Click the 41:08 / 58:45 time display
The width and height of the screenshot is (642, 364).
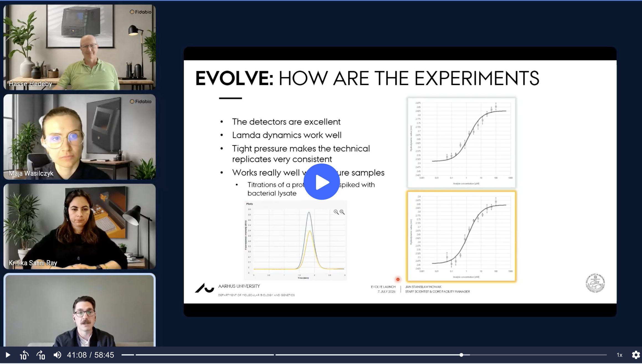tap(91, 355)
